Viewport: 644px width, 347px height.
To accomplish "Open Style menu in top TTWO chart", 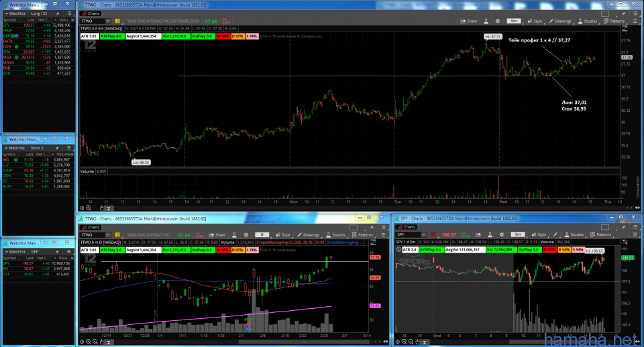I will tap(535, 21).
